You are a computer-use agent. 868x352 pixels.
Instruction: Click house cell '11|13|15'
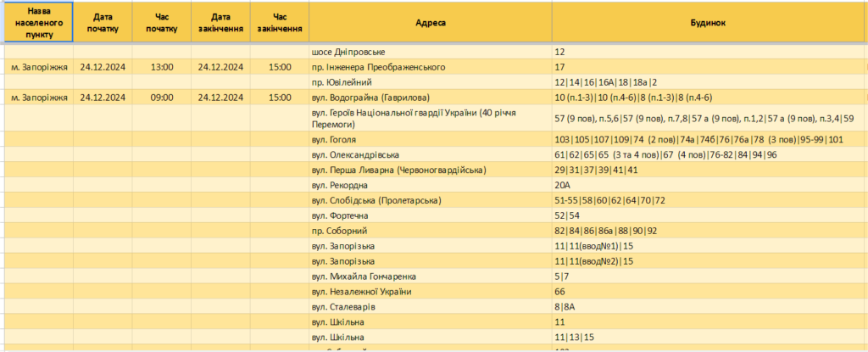[x=709, y=337]
